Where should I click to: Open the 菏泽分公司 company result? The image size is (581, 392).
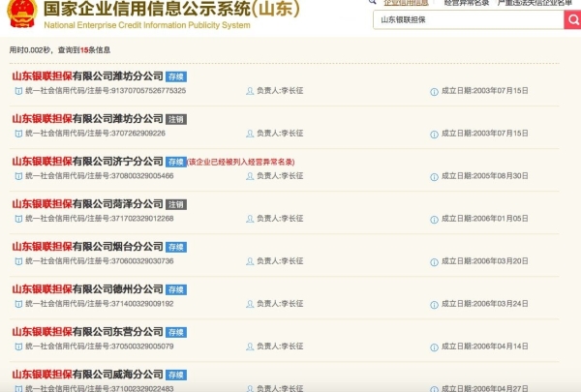tap(87, 204)
